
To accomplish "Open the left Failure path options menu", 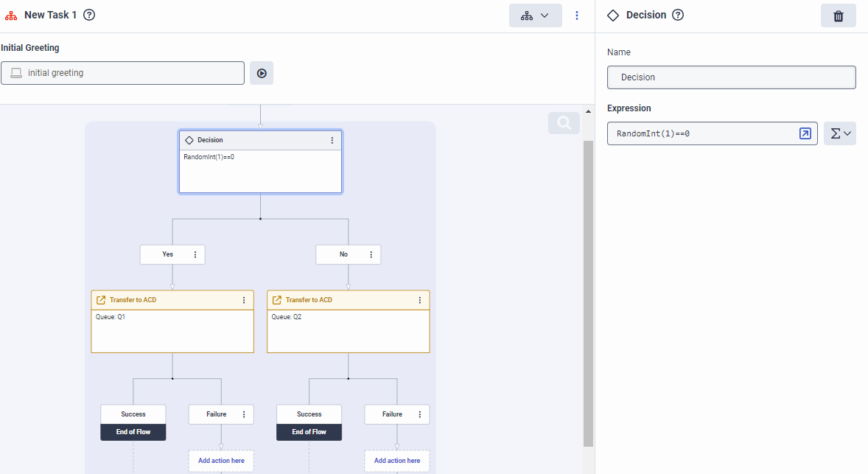I will [x=244, y=414].
